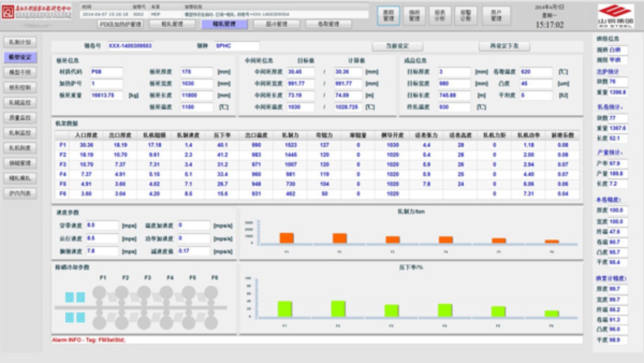Click the steel grade field showing SPHC
The width and height of the screenshot is (644, 363).
point(237,46)
